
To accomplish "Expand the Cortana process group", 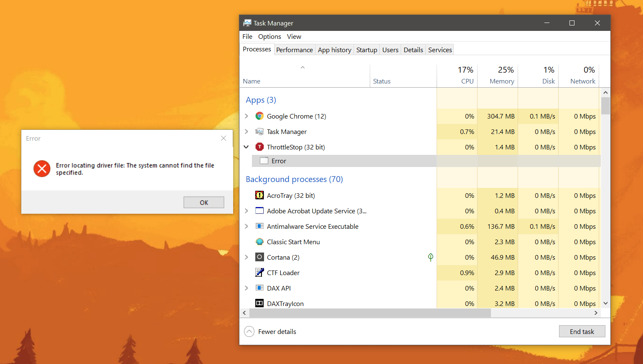I will (x=246, y=257).
